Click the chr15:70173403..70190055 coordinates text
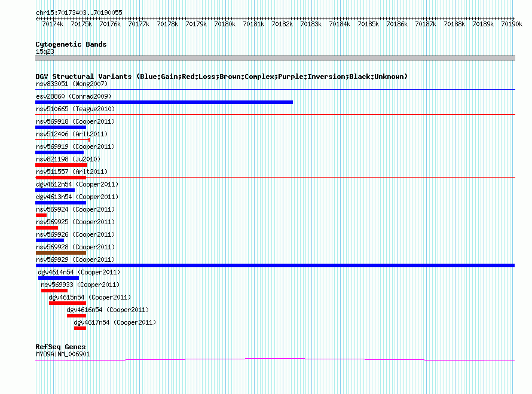The width and height of the screenshot is (532, 394). [79, 13]
